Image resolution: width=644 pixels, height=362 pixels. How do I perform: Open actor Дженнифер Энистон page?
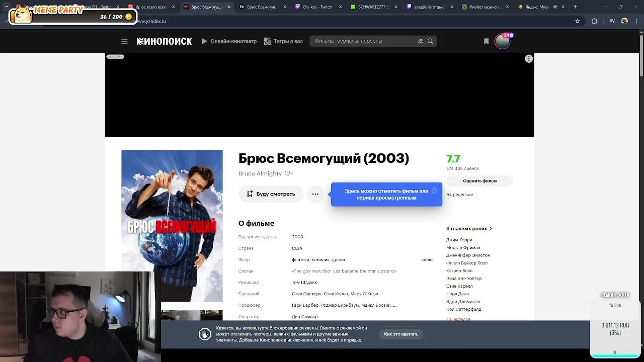click(468, 255)
